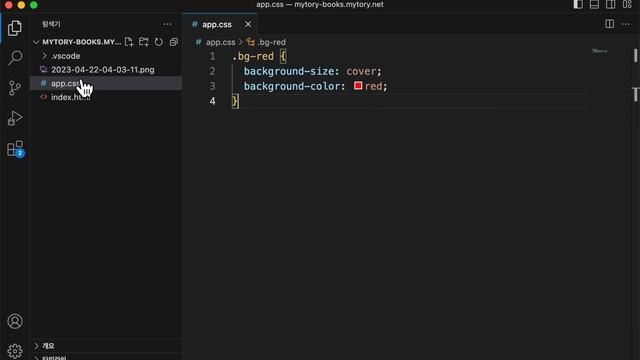Screen dimensions: 640x360
Task: Open the Search view
Action: (15, 58)
